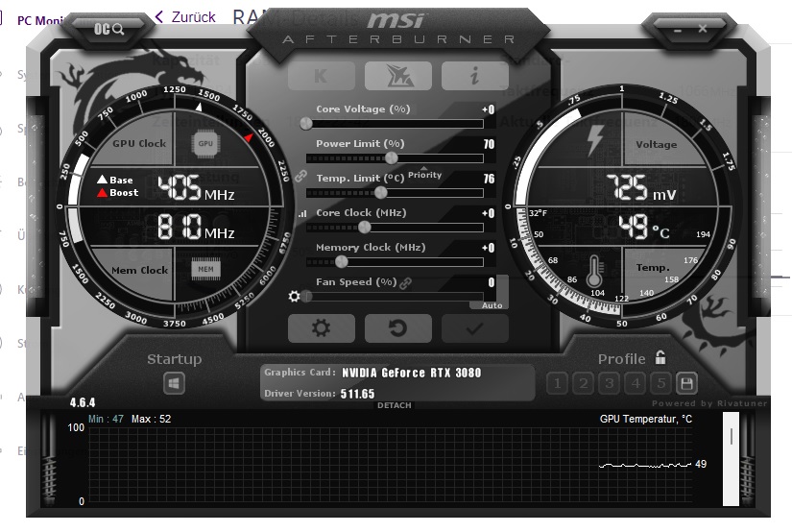This screenshot has width=792, height=532.
Task: Save profile with the floppy disk icon
Action: 686,384
